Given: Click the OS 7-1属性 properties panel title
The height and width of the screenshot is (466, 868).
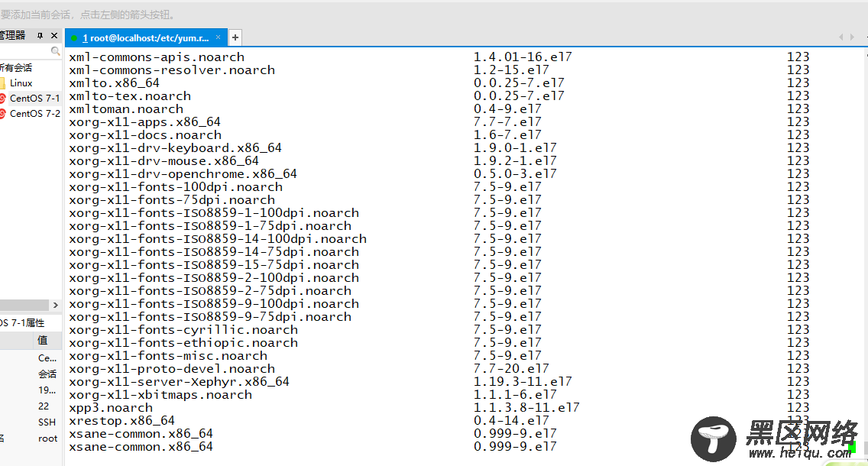Looking at the screenshot, I should [22, 323].
